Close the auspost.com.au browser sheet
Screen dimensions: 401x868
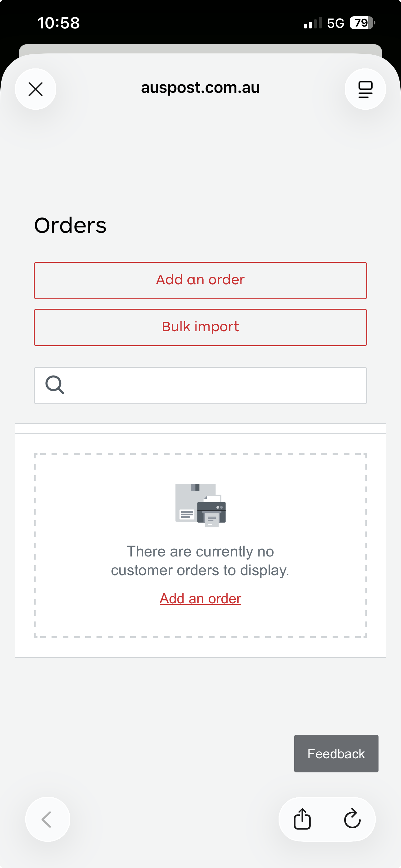pos(35,89)
